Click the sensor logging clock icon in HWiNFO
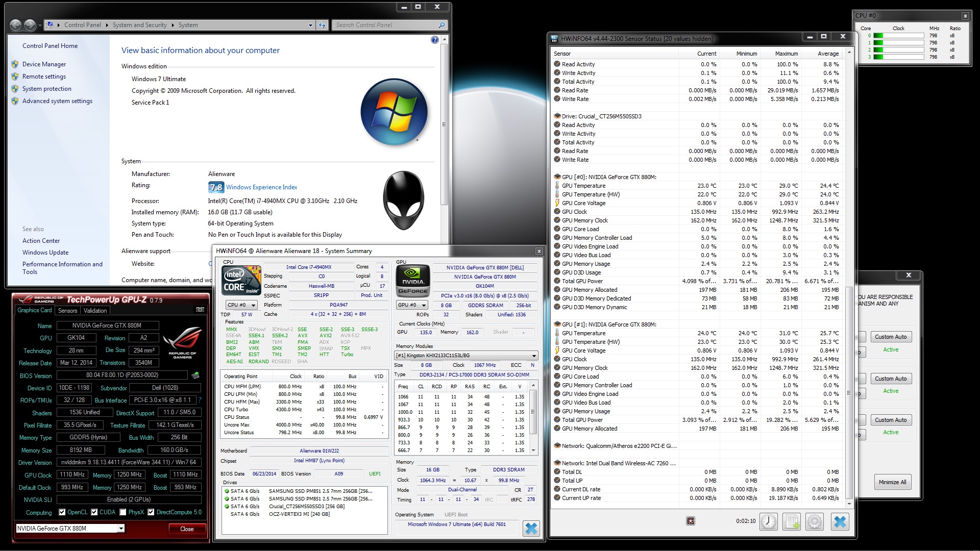 point(769,521)
